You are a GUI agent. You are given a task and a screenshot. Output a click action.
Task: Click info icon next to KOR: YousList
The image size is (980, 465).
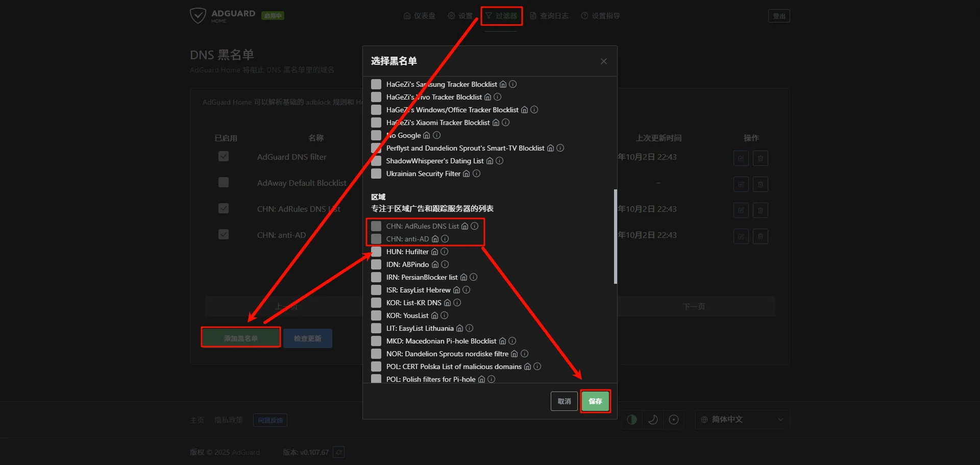444,315
